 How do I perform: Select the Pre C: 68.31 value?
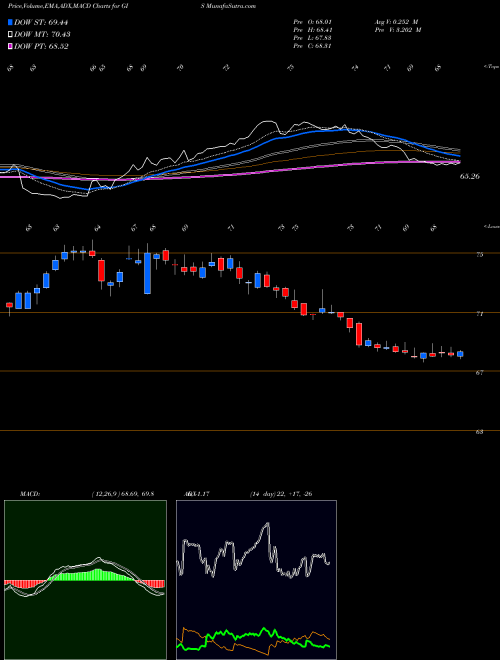pos(312,46)
